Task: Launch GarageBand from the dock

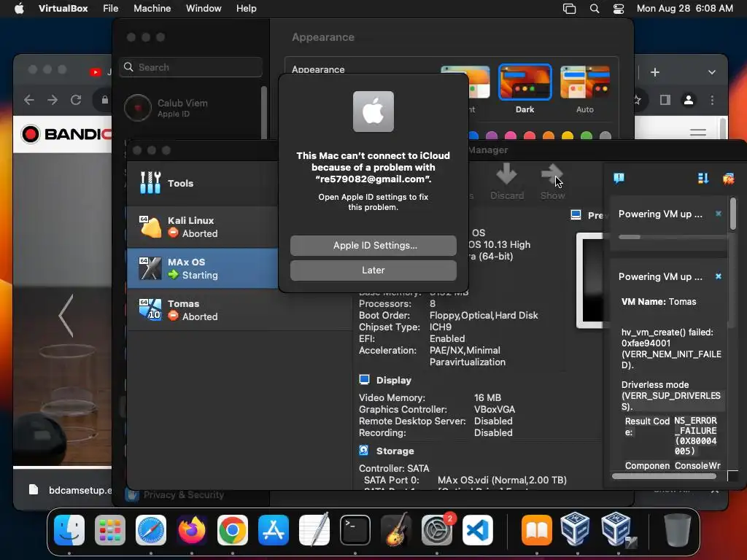Action: 396,530
